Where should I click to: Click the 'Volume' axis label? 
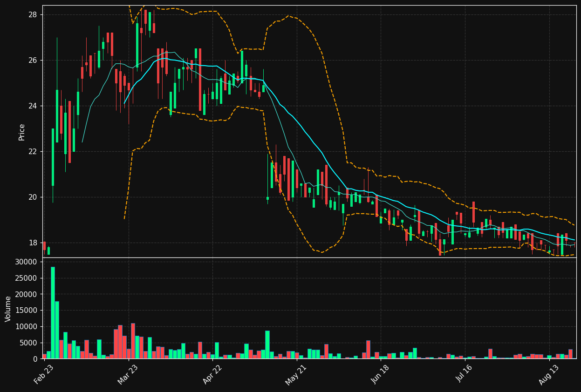tap(8, 309)
